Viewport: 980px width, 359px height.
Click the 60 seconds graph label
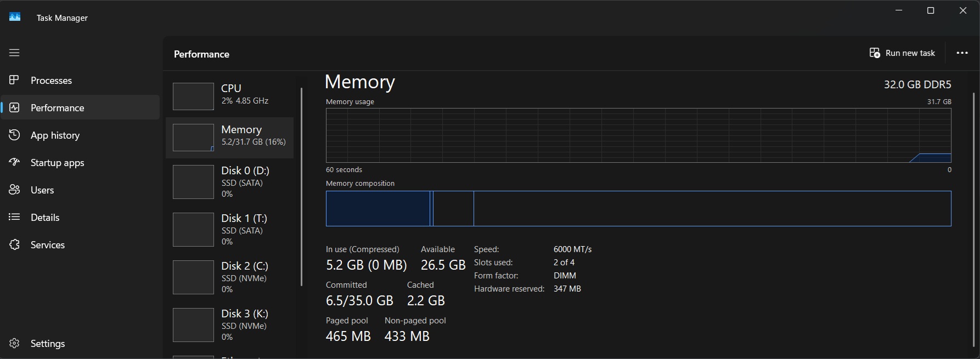click(344, 170)
